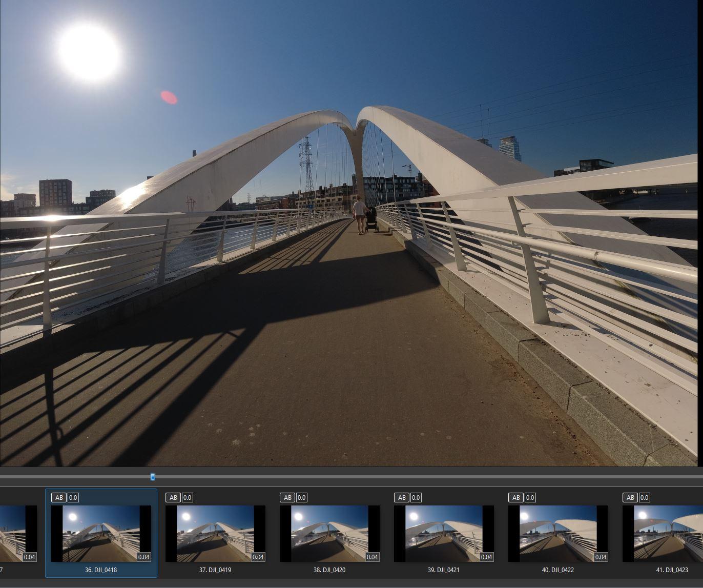Click the 0.0 value badge above DJI_0422

[x=530, y=497]
